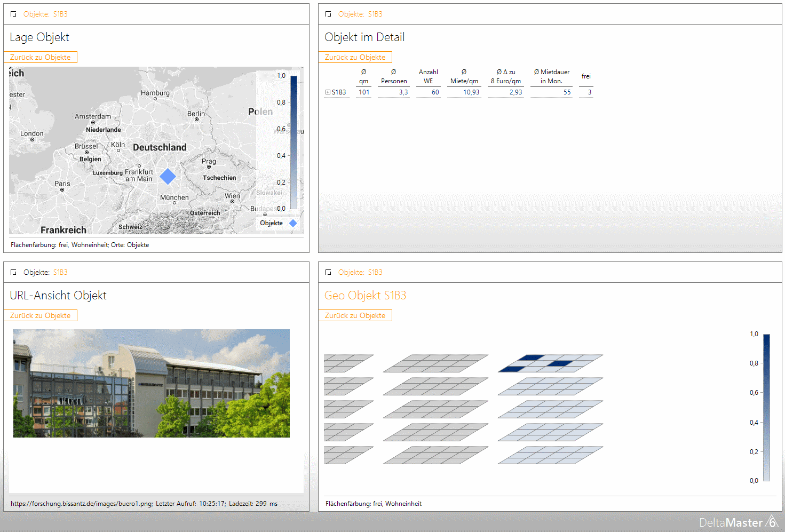This screenshot has height=532, width=785.
Task: Click the panel icon in URL-Ansicht Objekt header
Action: [13, 272]
